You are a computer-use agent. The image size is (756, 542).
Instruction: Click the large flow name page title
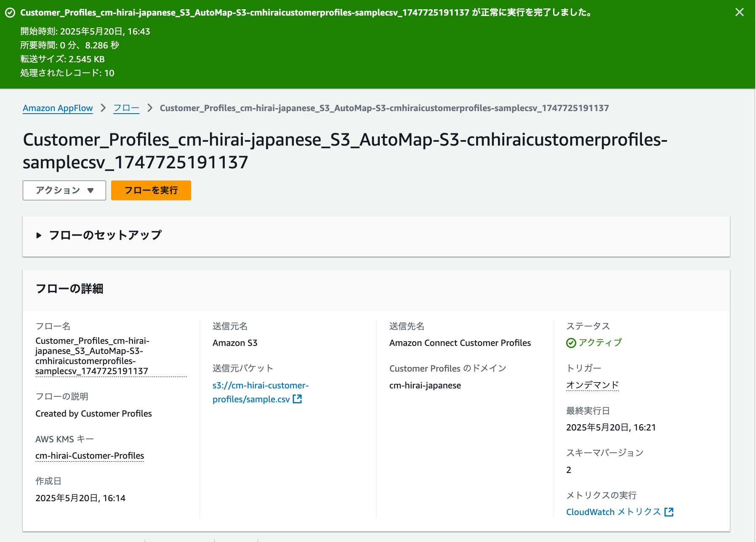(x=345, y=151)
